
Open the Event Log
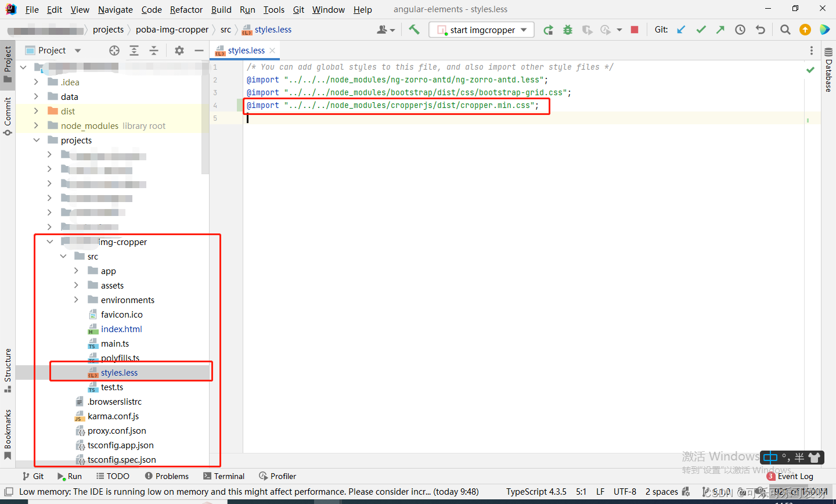790,476
